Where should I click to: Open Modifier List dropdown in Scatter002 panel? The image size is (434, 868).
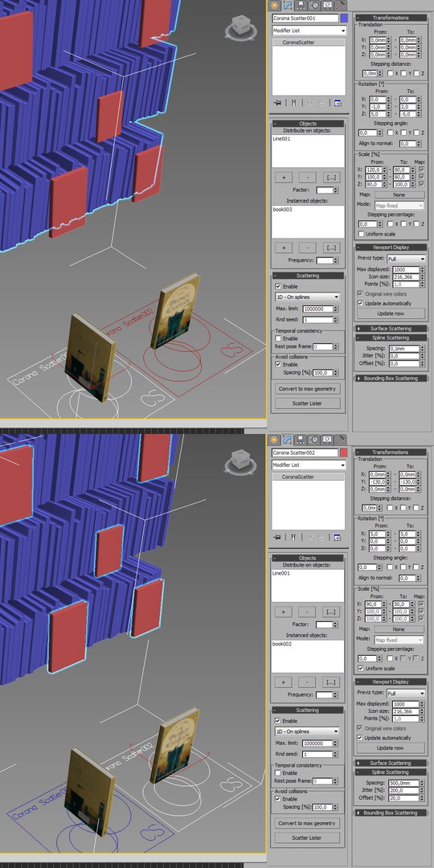(309, 465)
